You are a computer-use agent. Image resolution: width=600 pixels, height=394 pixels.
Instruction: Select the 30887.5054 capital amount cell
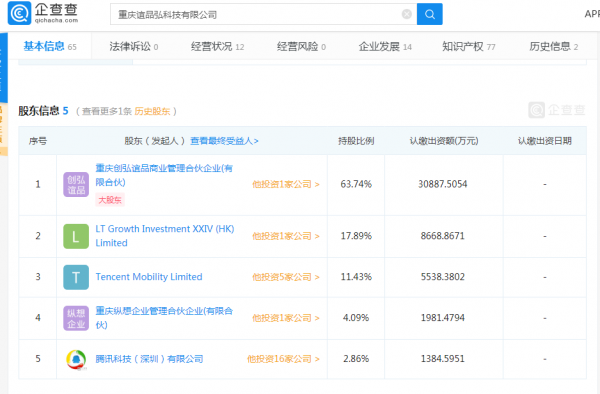(443, 184)
